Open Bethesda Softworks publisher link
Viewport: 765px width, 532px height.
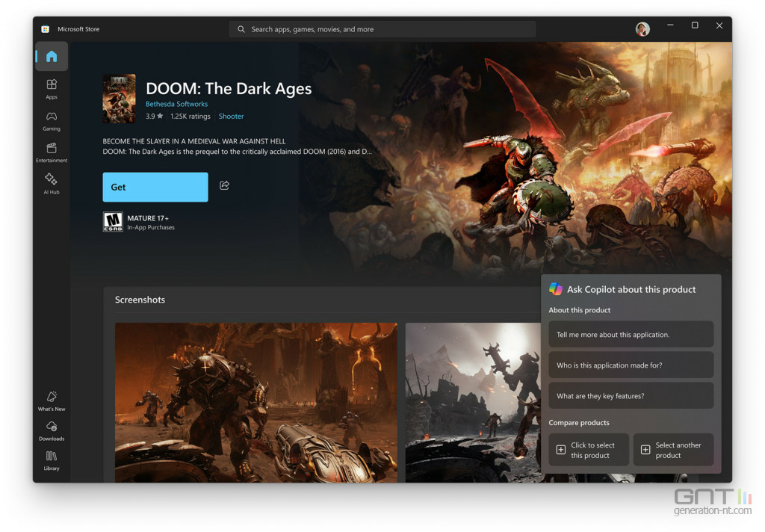tap(176, 104)
